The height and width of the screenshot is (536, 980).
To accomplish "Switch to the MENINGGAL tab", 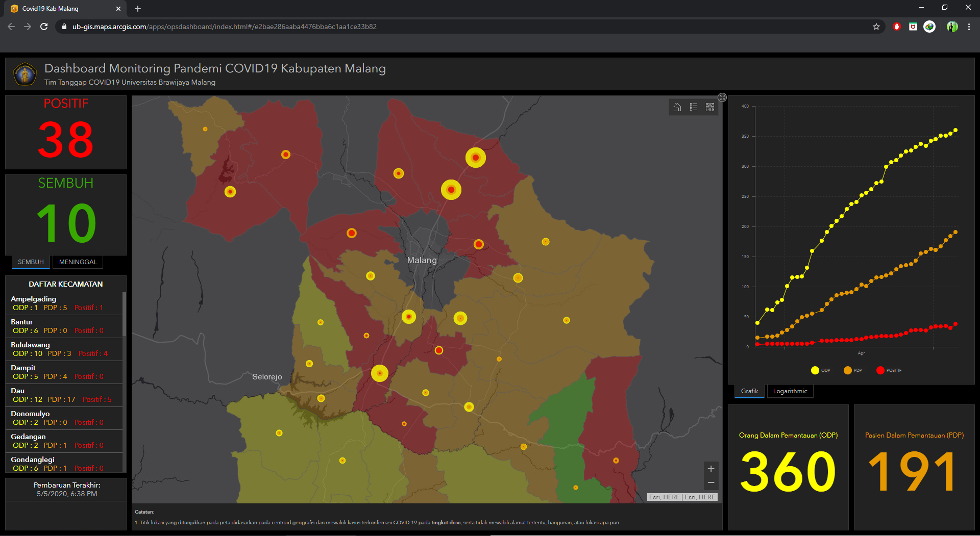I will 78,262.
